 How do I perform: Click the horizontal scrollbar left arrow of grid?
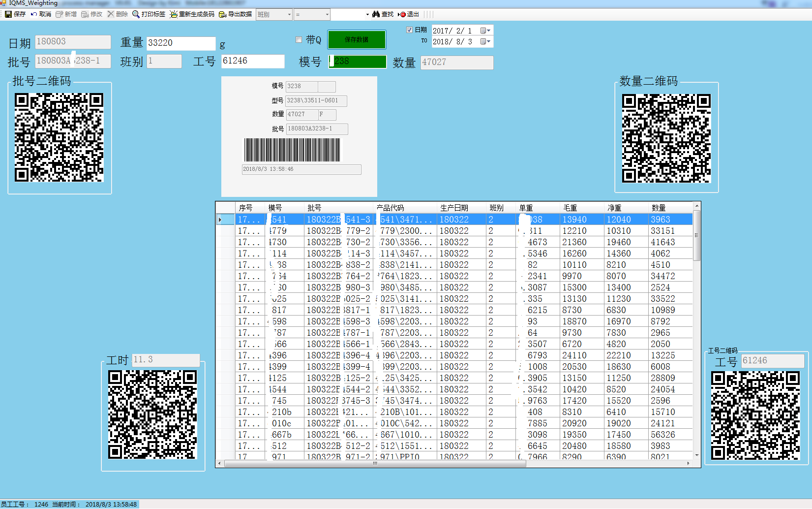pos(220,464)
